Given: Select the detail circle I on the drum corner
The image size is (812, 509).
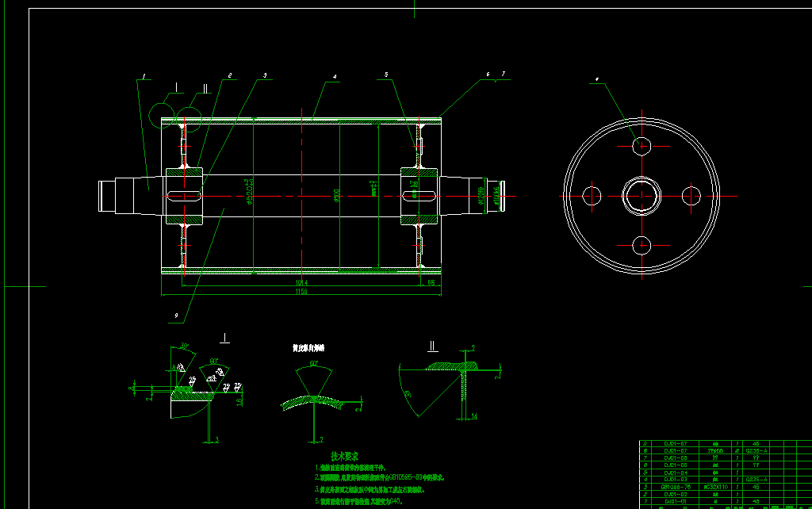Looking at the screenshot, I should 162,116.
